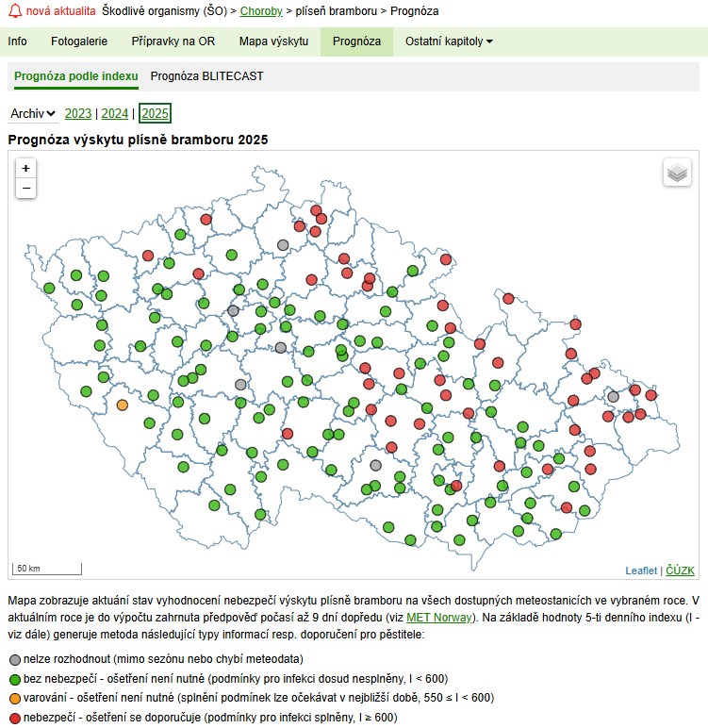The height and width of the screenshot is (728, 708).
Task: Open the Přípravky na OR tab
Action: point(173,41)
